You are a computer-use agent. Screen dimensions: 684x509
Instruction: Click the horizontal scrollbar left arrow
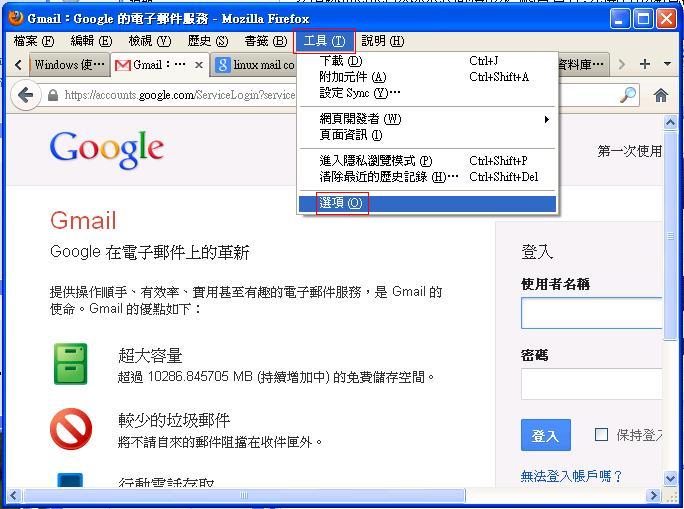pos(14,495)
